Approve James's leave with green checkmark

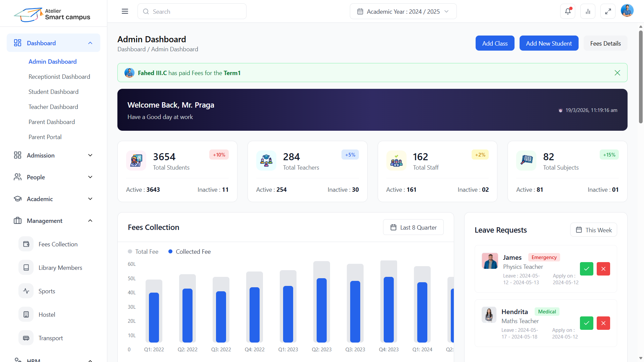click(586, 269)
